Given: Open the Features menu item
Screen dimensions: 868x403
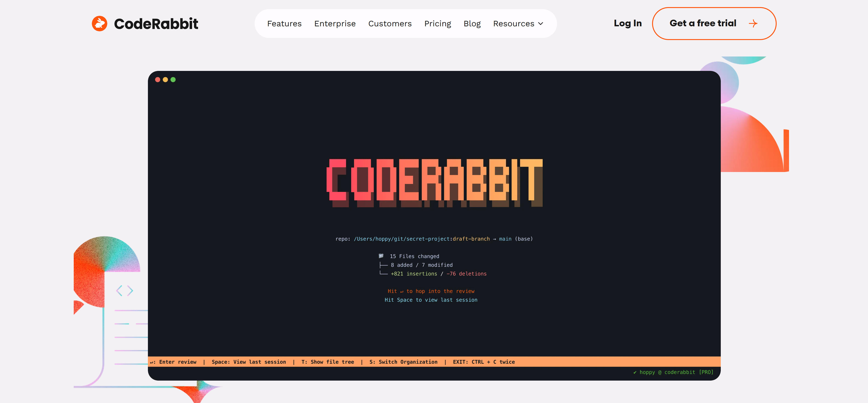Looking at the screenshot, I should click(x=284, y=24).
